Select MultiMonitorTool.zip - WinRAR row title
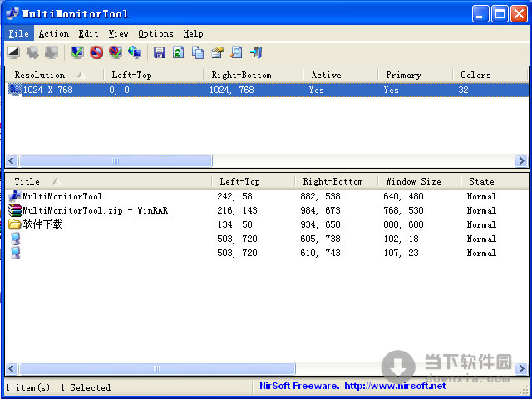 (96, 210)
